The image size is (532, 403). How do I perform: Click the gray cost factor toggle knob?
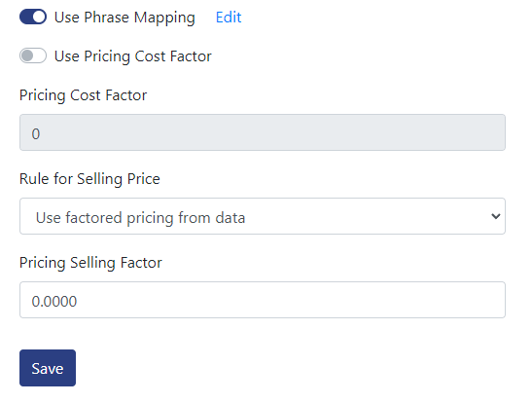pos(27,55)
